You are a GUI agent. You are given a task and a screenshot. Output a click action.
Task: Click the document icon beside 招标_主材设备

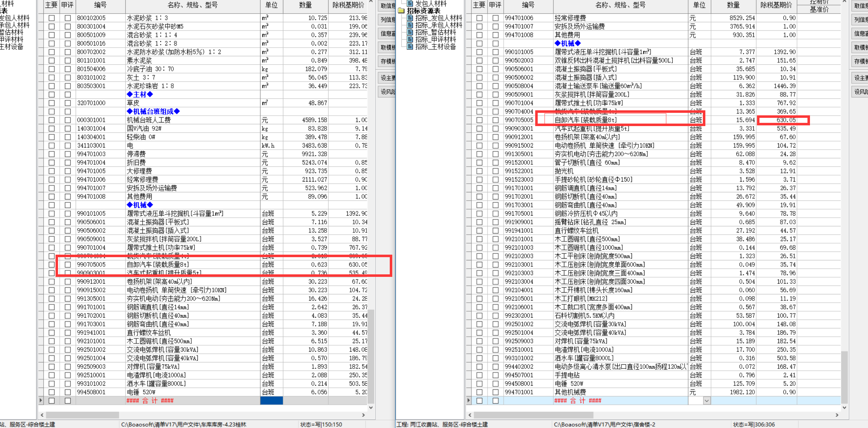[x=410, y=47]
